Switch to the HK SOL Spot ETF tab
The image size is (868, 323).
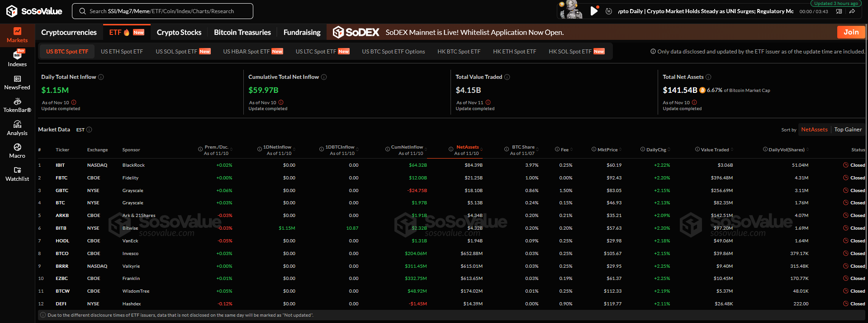tap(576, 52)
